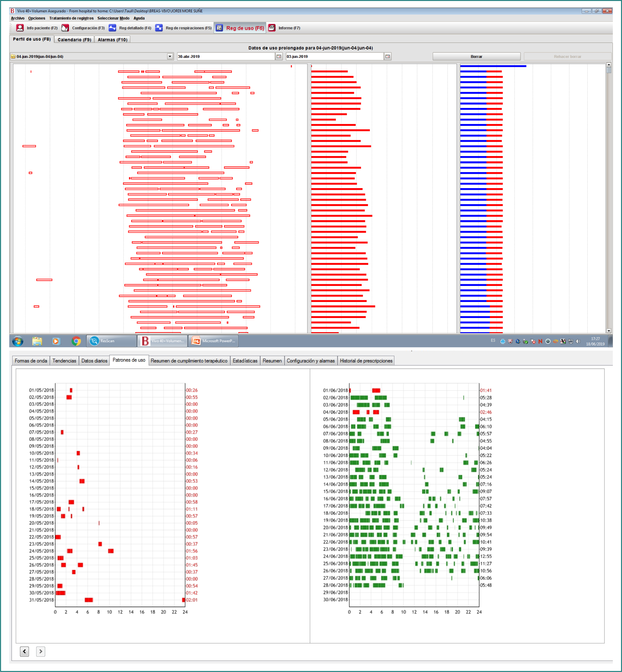Open Configuración (F3) from the toolbar
Image resolution: width=622 pixels, height=672 pixels.
[x=83, y=28]
